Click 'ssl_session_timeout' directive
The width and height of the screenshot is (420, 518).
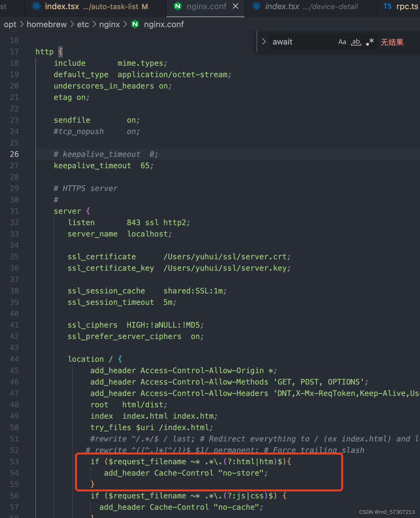click(x=110, y=302)
